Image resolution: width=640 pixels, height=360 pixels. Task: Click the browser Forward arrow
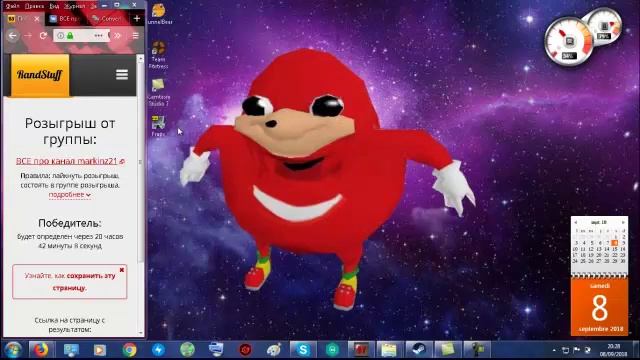coord(28,36)
